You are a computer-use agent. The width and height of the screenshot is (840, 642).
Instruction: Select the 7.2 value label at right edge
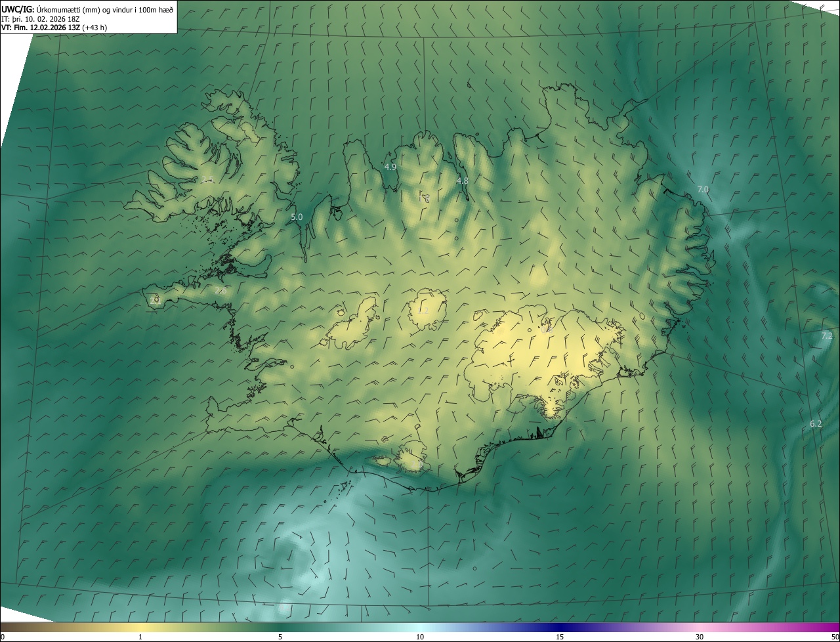click(826, 335)
